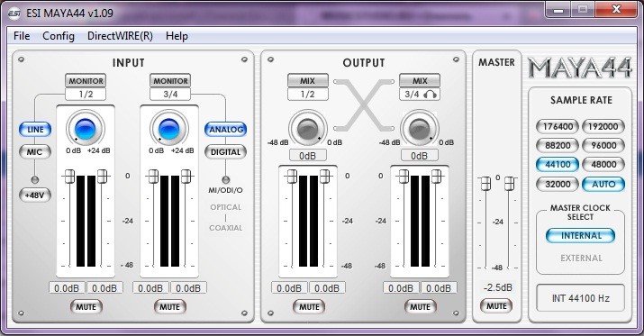Screen dimensions: 644x336
Task: Toggle MIX button for output 3/4
Action: 420,81
